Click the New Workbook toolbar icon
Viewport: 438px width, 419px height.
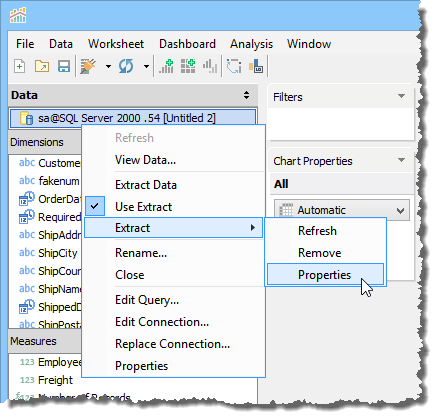(19, 66)
